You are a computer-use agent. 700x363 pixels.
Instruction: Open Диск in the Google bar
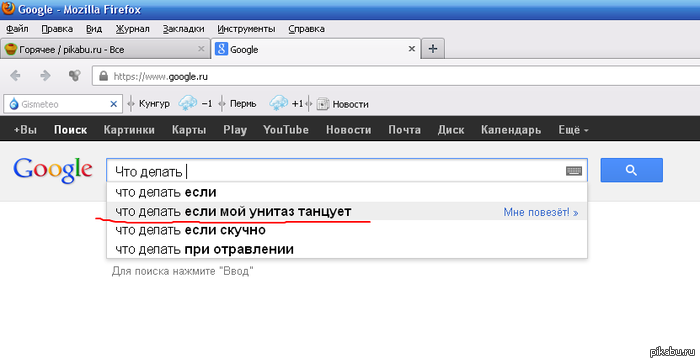click(x=451, y=130)
